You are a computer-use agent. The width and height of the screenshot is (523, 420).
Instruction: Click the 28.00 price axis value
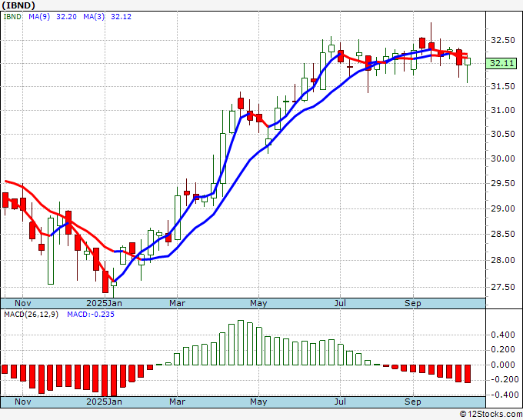pyautogui.click(x=503, y=260)
